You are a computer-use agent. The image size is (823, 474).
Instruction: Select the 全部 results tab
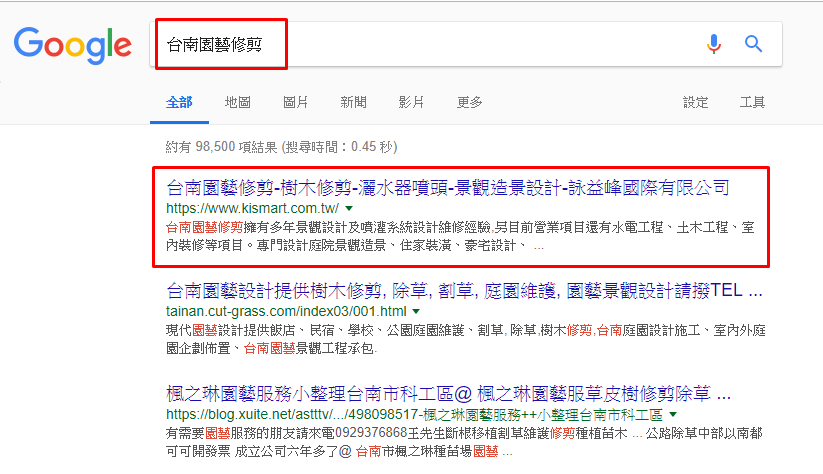coord(179,102)
